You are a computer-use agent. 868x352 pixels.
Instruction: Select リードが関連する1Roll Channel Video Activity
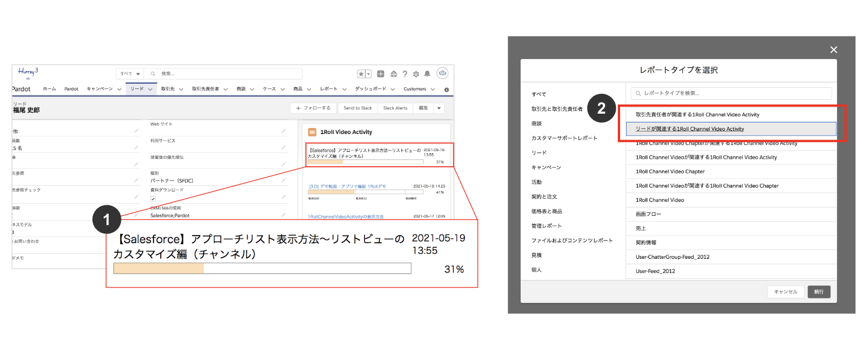click(731, 129)
